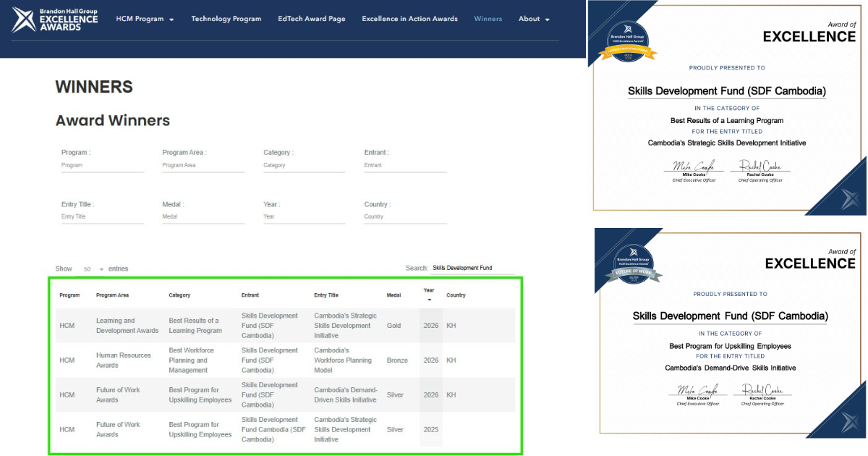868x456 pixels.
Task: Focus the Program filter field
Action: (102, 166)
